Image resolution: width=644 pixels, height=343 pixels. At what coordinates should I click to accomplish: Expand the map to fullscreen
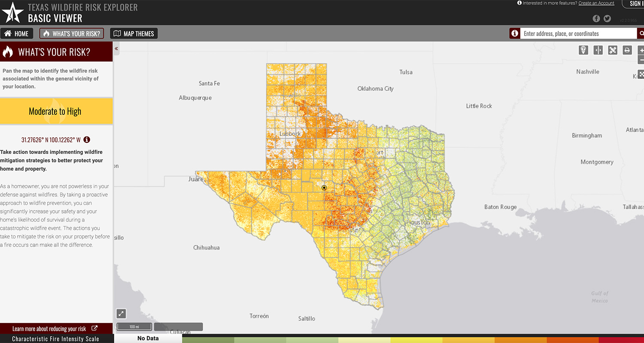(121, 313)
